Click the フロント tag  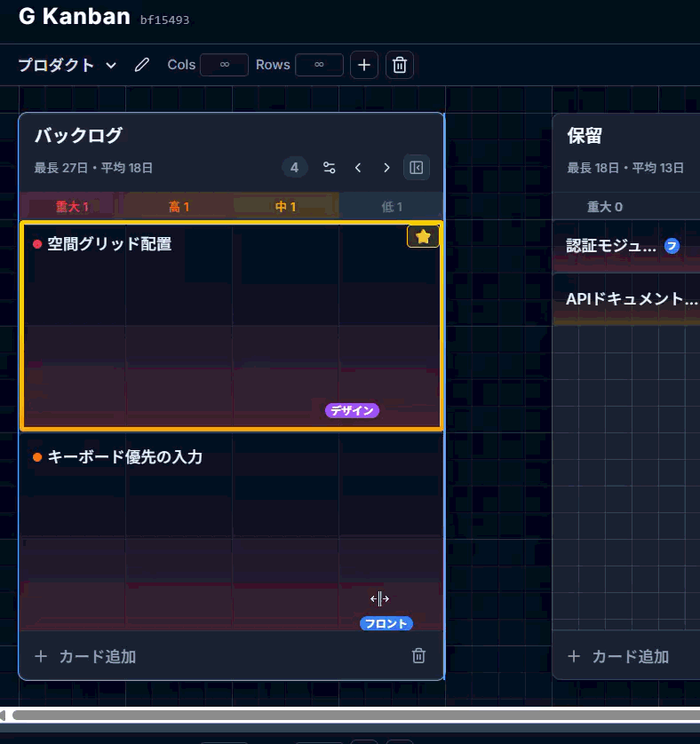(x=386, y=623)
